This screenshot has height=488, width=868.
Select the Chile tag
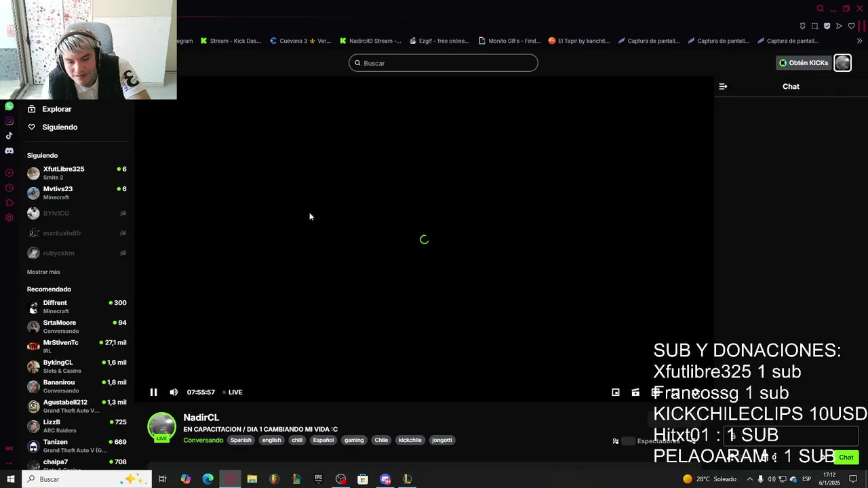(x=381, y=440)
